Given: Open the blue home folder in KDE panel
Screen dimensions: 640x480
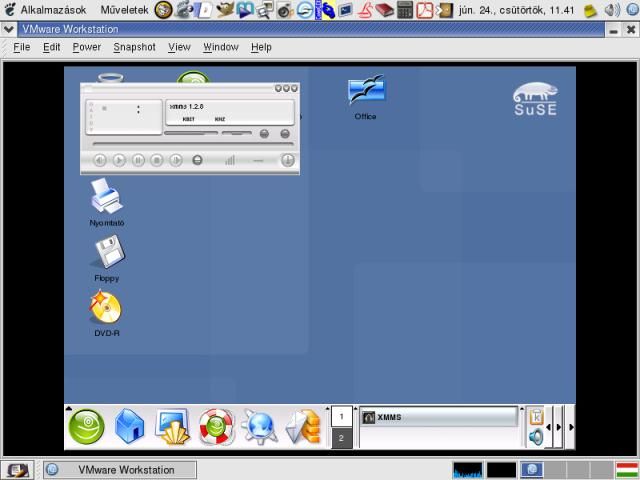Looking at the screenshot, I should (129, 427).
